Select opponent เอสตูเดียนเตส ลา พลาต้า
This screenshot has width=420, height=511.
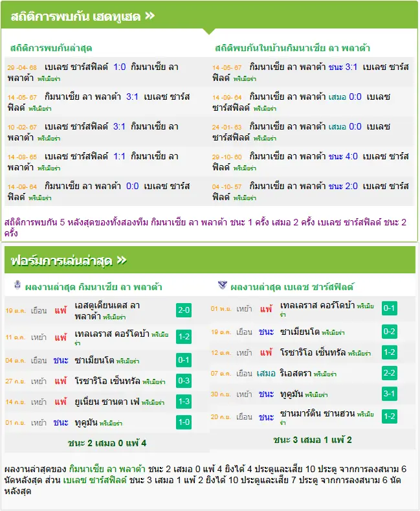107,311
